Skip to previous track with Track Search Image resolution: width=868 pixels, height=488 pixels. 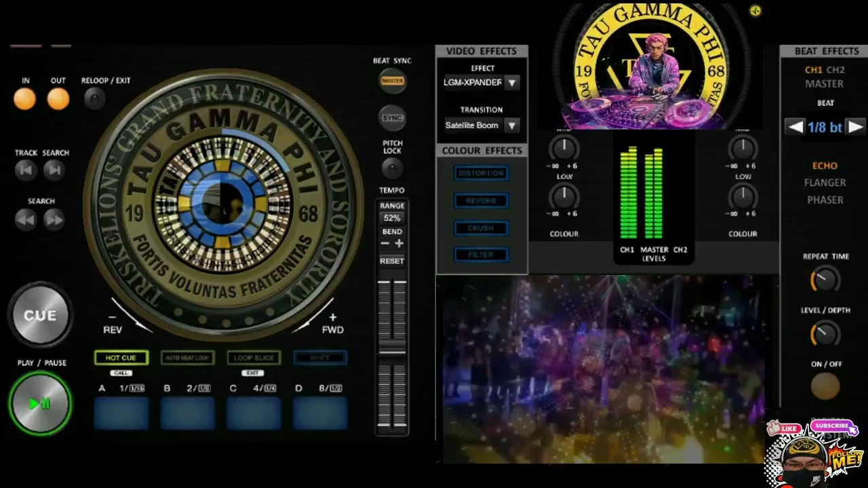tap(26, 170)
